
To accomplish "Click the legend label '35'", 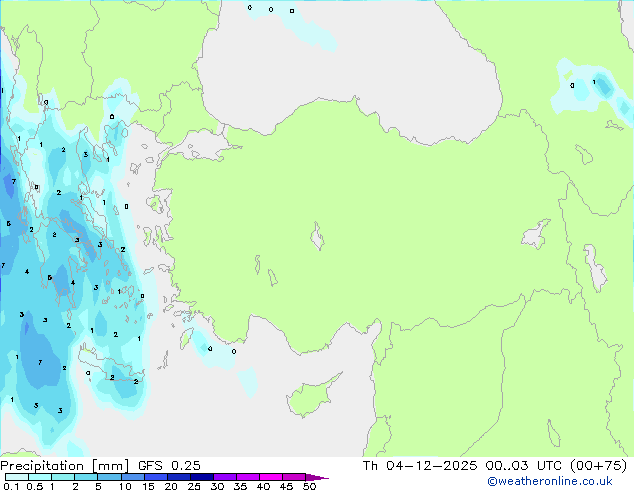I will [240, 486].
